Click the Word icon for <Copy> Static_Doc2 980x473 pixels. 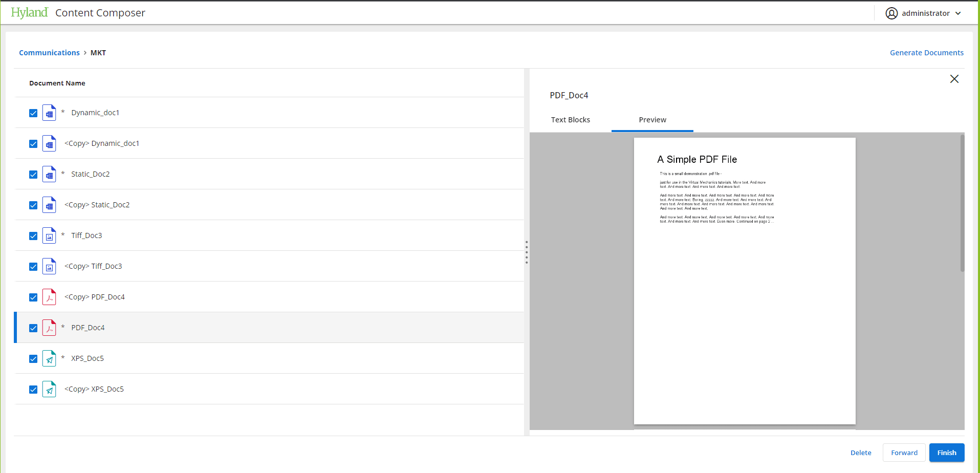(x=49, y=205)
